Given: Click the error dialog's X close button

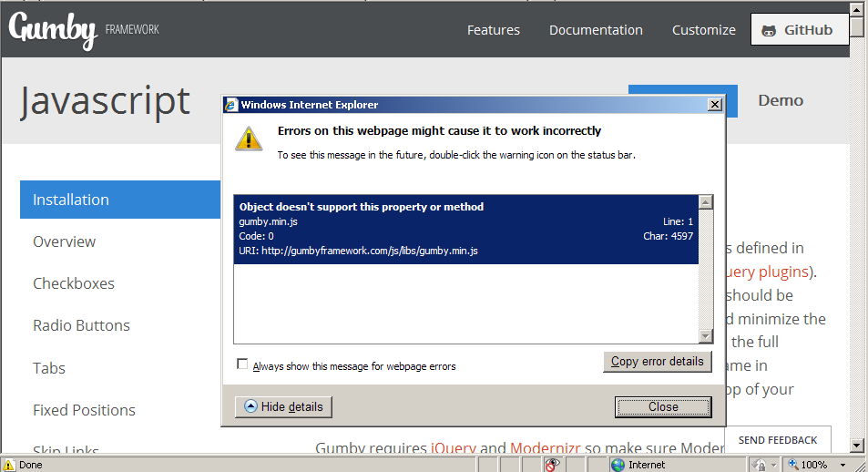Looking at the screenshot, I should click(715, 104).
